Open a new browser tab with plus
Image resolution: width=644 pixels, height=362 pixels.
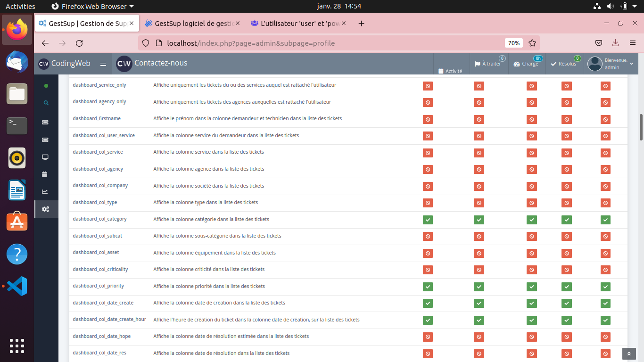coord(362,23)
